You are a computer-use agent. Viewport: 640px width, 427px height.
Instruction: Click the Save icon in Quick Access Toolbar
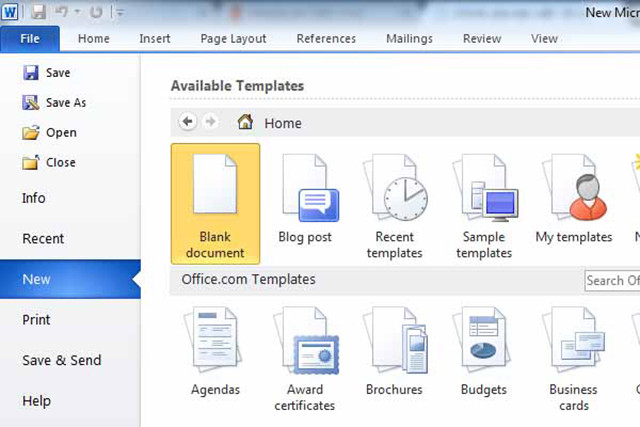(x=38, y=12)
